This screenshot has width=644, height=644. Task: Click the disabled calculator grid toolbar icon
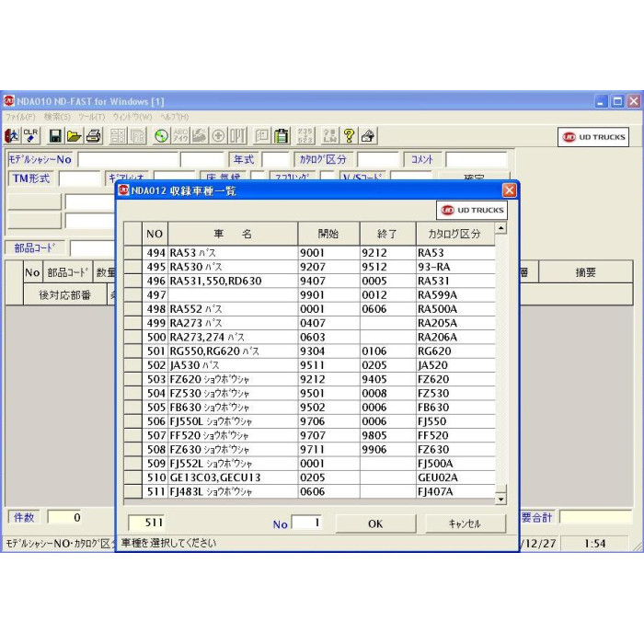point(118,135)
